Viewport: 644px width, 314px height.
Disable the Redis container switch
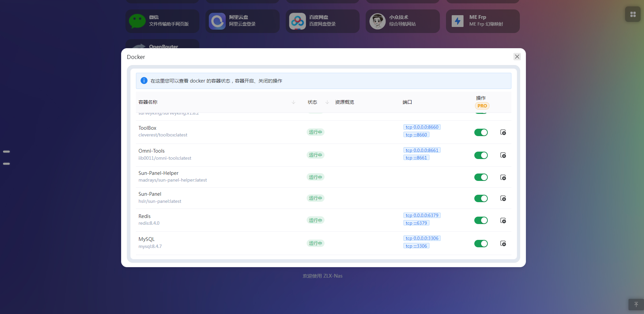[x=481, y=220]
